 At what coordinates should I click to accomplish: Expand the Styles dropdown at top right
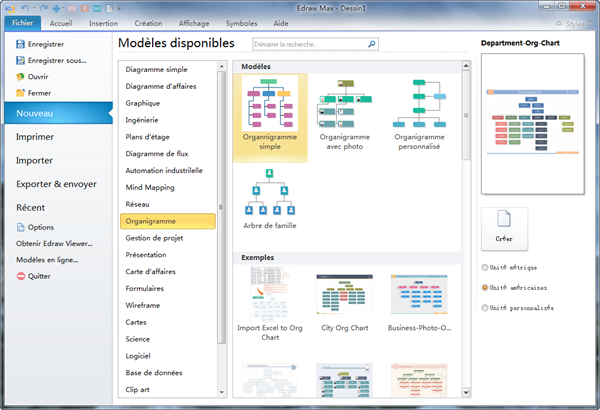tap(592, 24)
